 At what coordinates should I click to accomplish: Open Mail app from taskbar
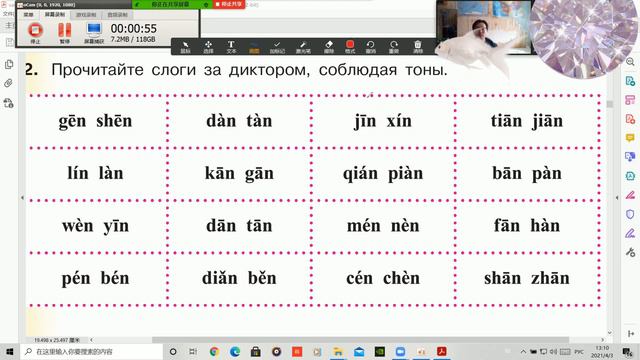[x=359, y=351]
